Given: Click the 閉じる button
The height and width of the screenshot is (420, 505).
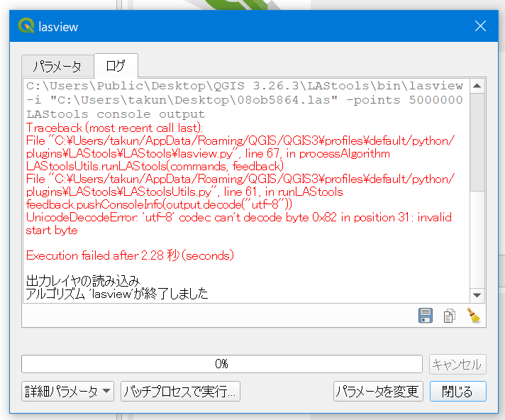Looking at the screenshot, I should pos(457,392).
